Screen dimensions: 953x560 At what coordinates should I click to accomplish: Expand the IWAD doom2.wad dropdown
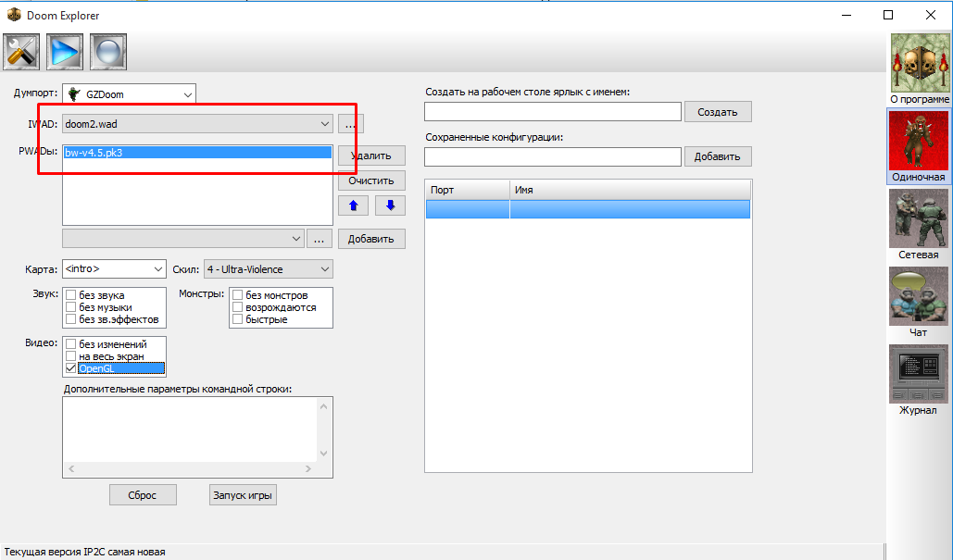point(324,124)
